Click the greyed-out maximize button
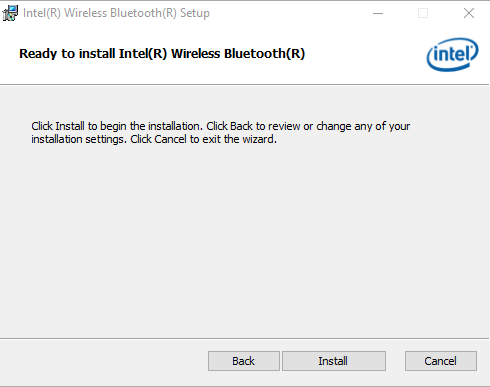This screenshot has width=490, height=387. [423, 13]
